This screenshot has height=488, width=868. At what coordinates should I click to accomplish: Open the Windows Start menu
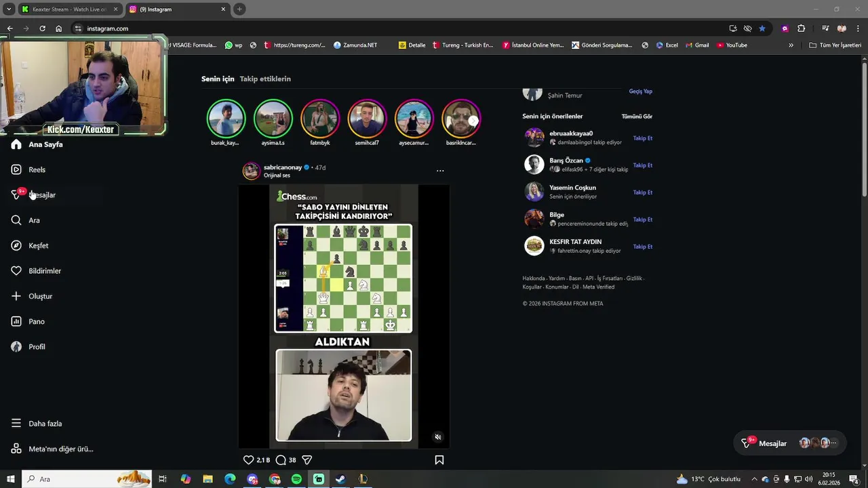[x=10, y=479]
